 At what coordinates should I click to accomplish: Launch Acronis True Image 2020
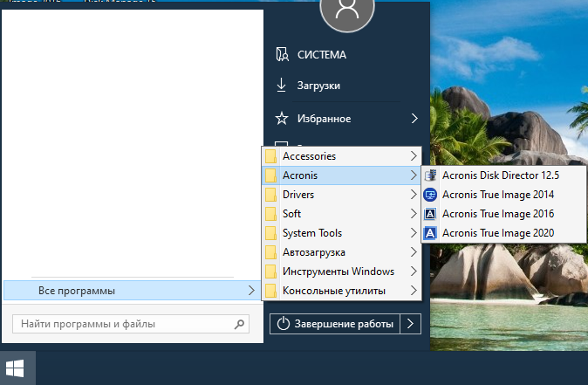tap(503, 233)
